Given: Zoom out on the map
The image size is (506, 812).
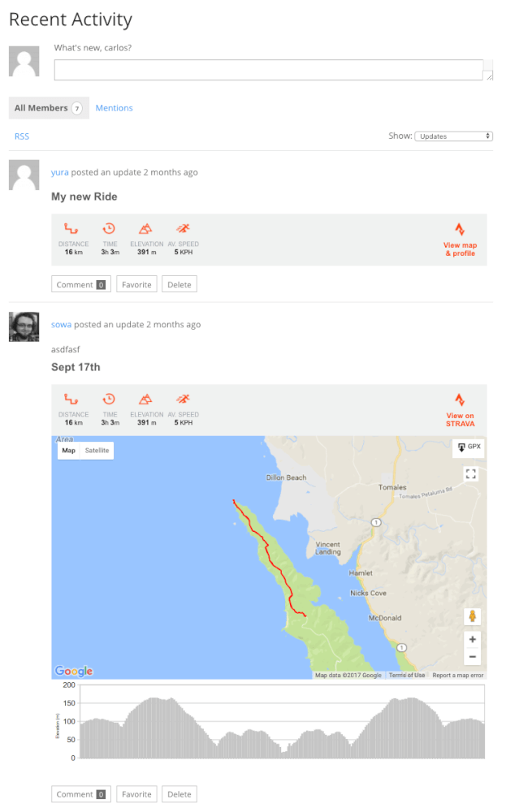Looking at the screenshot, I should [x=472, y=658].
